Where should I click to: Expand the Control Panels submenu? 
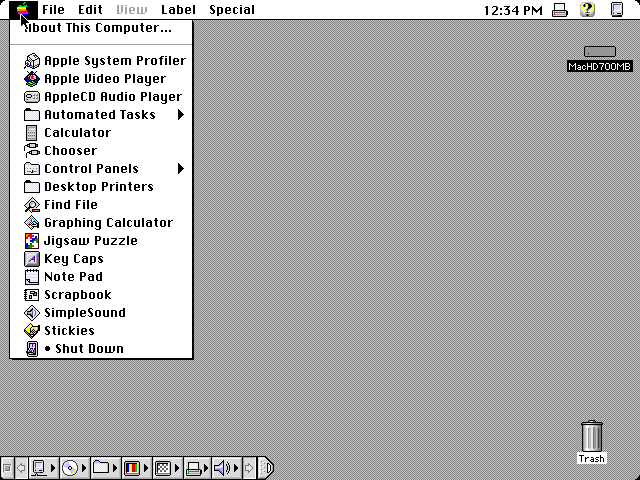(101, 169)
